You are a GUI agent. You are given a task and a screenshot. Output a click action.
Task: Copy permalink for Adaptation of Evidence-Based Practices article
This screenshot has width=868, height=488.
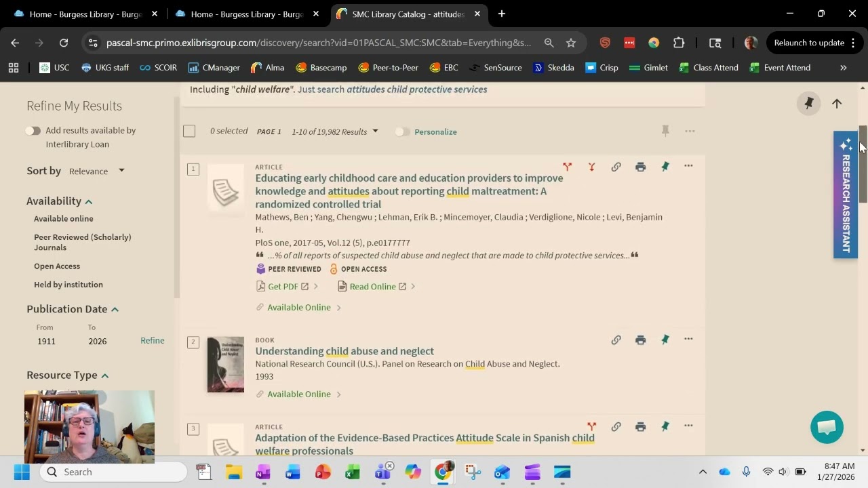point(616,426)
